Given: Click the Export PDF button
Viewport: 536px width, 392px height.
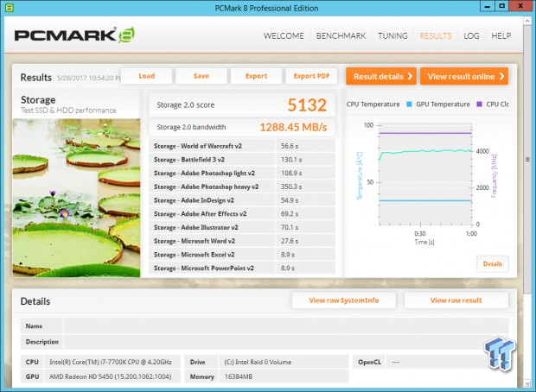Looking at the screenshot, I should click(x=311, y=76).
